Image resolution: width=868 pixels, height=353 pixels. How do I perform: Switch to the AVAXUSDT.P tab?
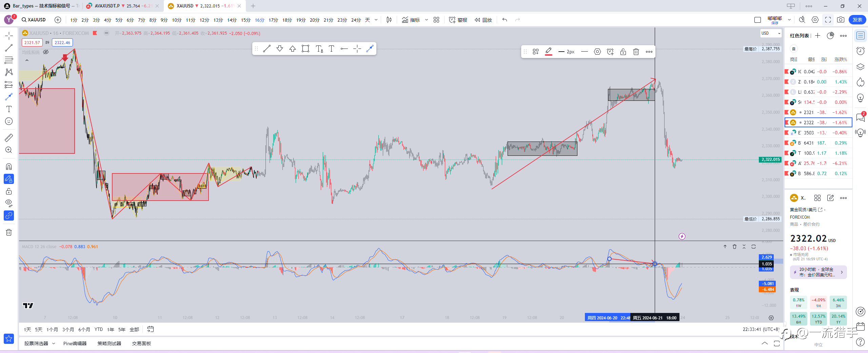point(123,6)
